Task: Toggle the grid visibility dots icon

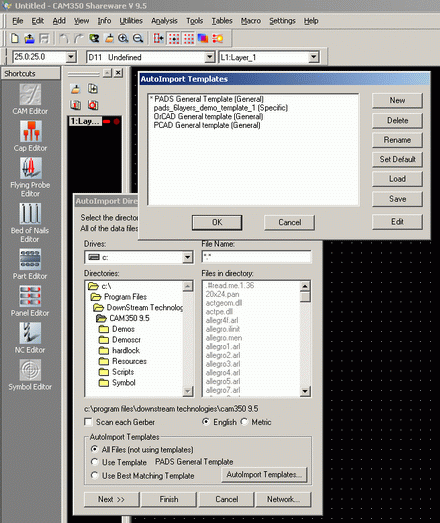Action: click(188, 38)
